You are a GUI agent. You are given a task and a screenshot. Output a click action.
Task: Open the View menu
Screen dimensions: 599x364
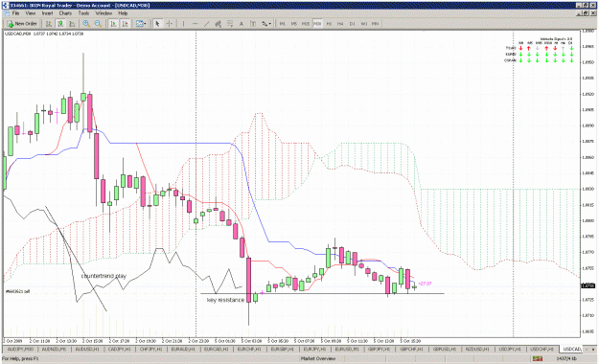[31, 13]
